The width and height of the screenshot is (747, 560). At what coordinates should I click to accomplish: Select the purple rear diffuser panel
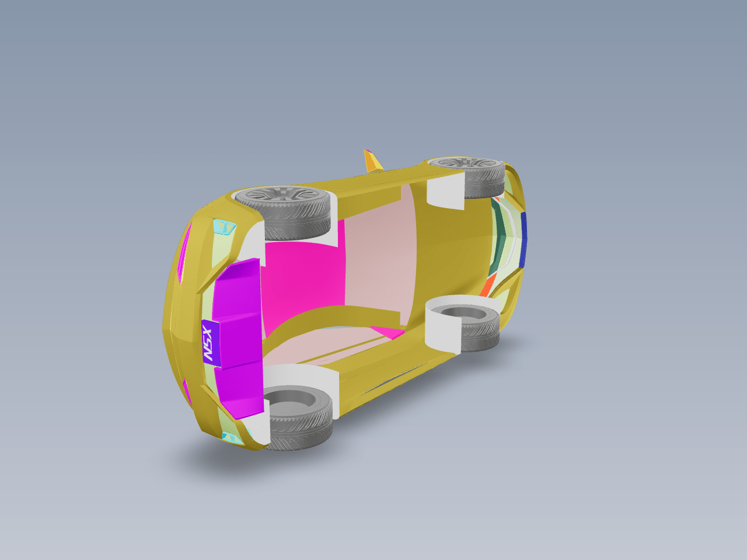click(x=238, y=338)
